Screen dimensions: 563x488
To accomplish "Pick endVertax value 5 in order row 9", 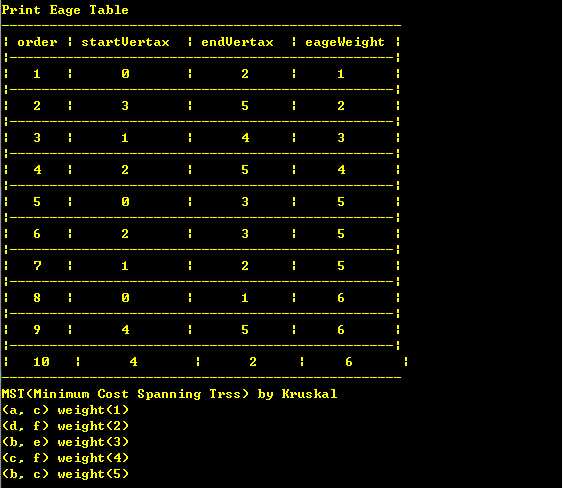I will 245,330.
